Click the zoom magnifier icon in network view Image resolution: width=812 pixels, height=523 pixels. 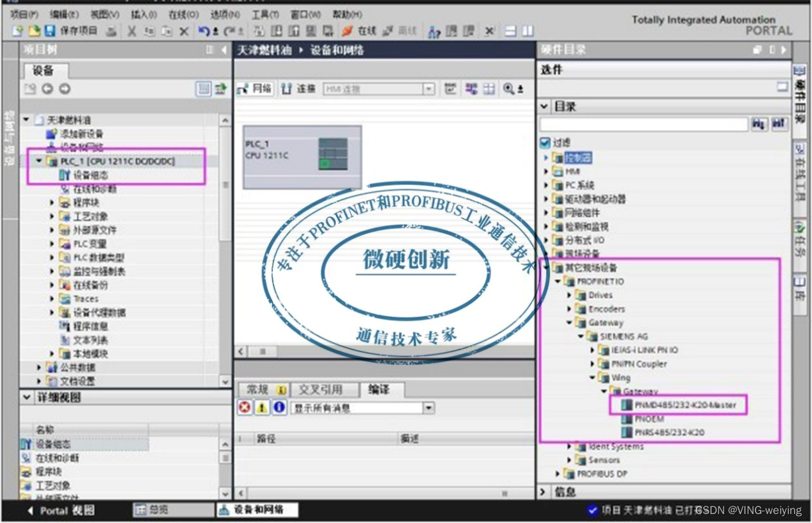click(509, 89)
